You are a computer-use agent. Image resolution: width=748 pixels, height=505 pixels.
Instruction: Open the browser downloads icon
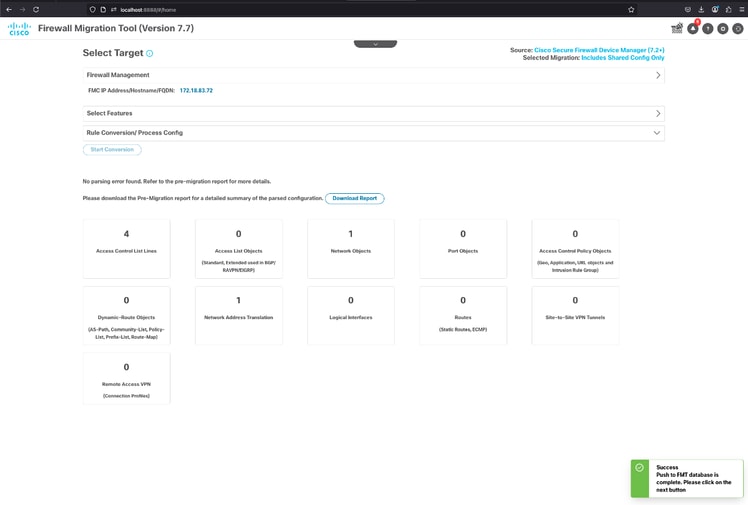coord(701,9)
